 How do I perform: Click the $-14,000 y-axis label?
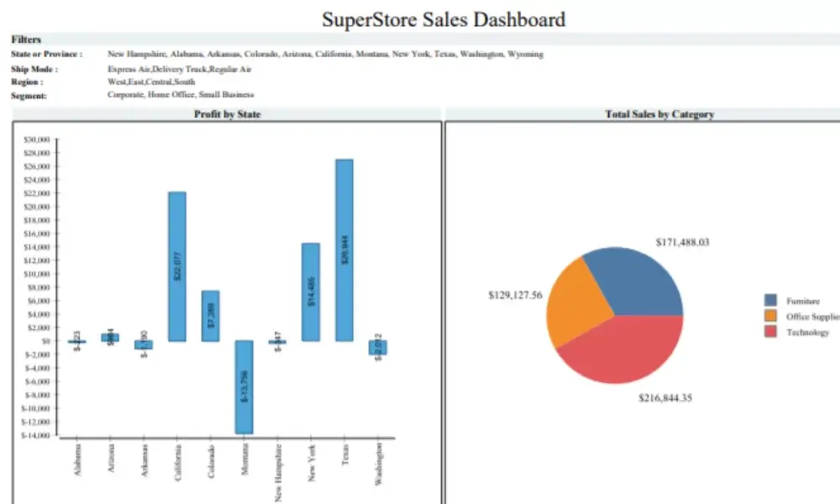[x=35, y=435]
